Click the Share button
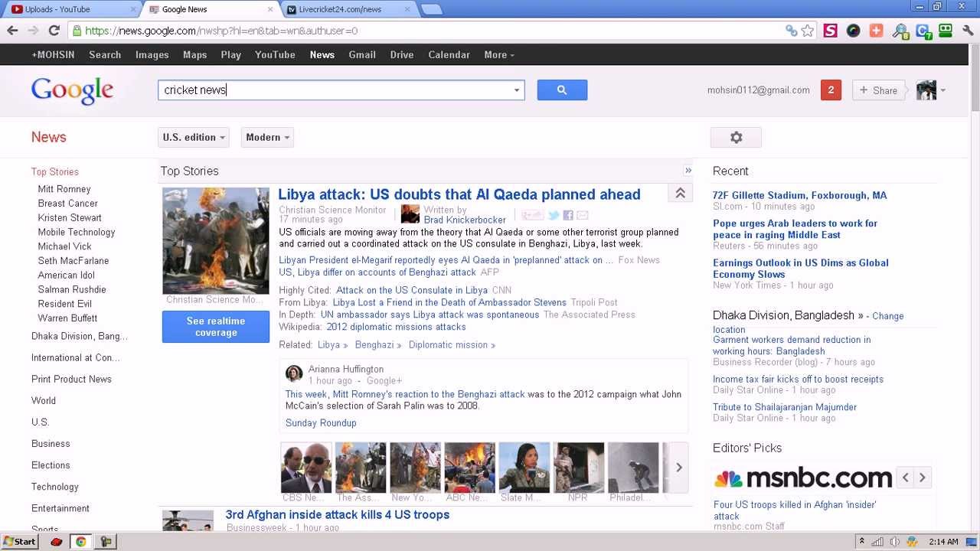This screenshot has width=980, height=551. pos(879,90)
